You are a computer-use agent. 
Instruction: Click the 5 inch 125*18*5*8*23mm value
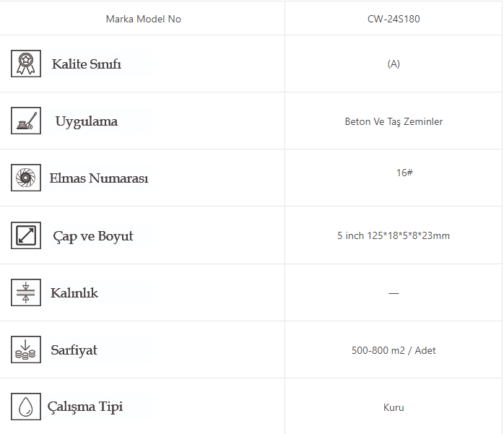pyautogui.click(x=394, y=235)
